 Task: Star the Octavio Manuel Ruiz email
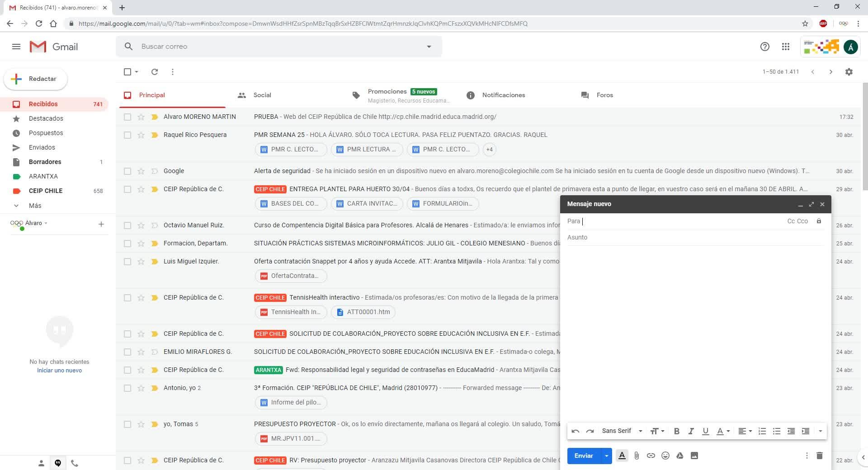pos(141,226)
